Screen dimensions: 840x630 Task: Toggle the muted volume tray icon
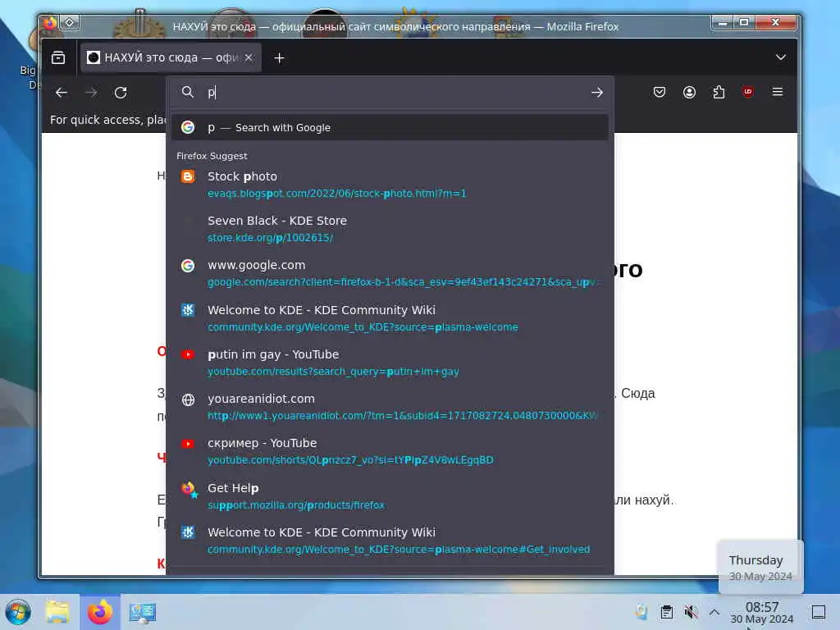click(x=691, y=612)
